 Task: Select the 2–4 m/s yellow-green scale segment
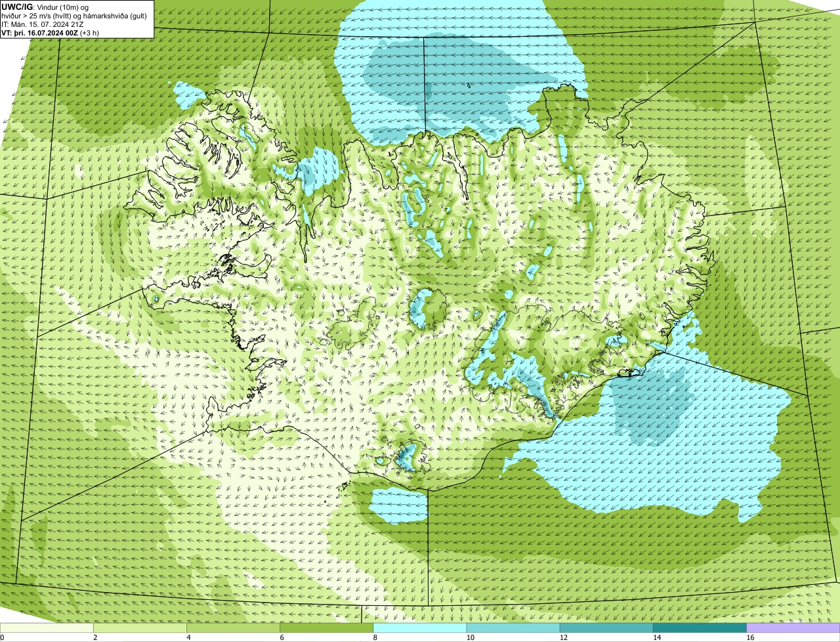pyautogui.click(x=140, y=628)
